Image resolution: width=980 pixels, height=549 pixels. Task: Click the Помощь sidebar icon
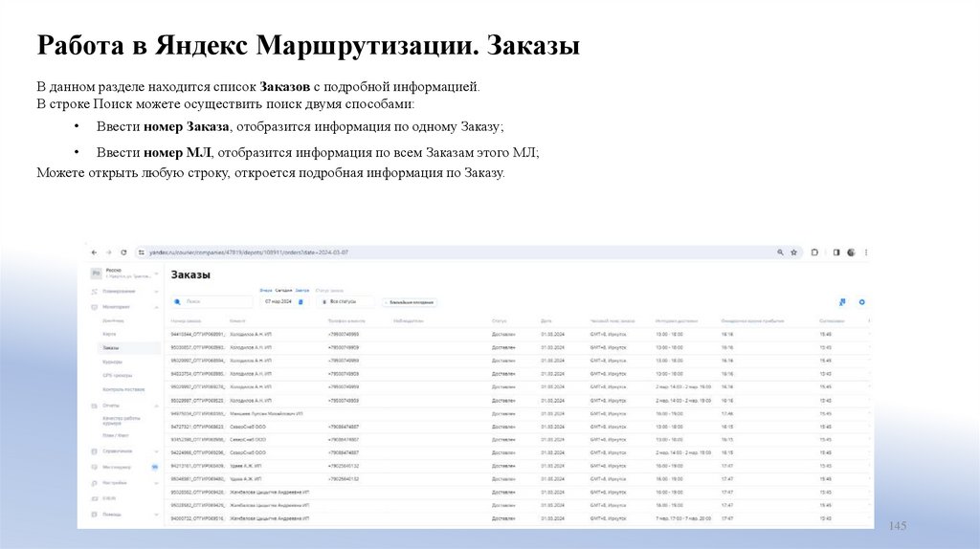95,515
